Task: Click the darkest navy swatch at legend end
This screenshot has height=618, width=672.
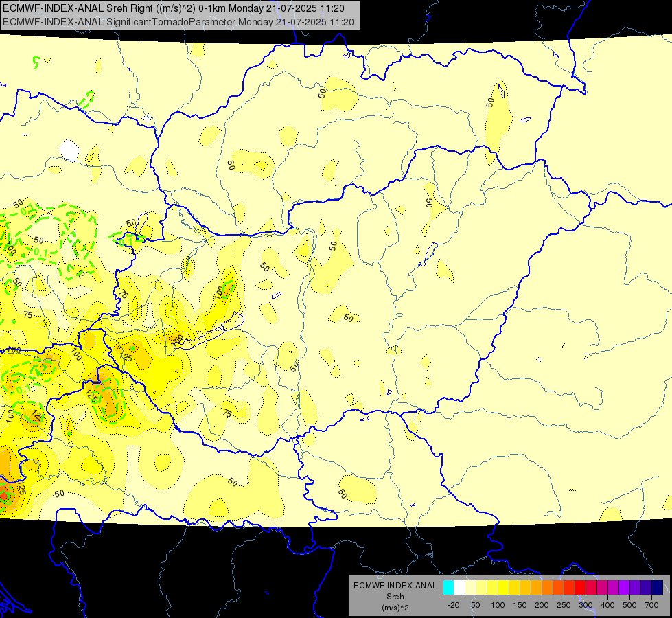Action: [x=658, y=587]
